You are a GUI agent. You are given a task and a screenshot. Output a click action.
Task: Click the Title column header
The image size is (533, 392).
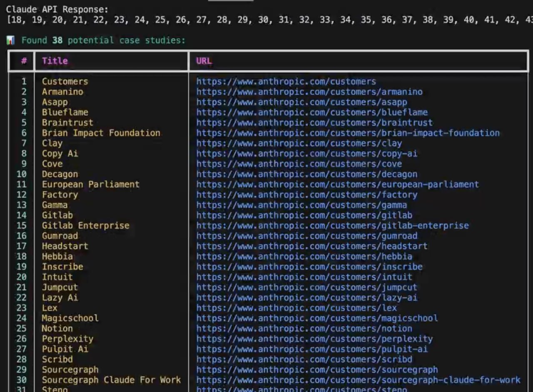[55, 61]
